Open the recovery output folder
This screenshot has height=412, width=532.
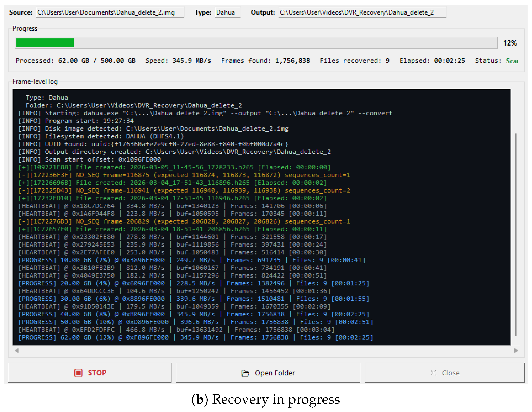coord(268,372)
